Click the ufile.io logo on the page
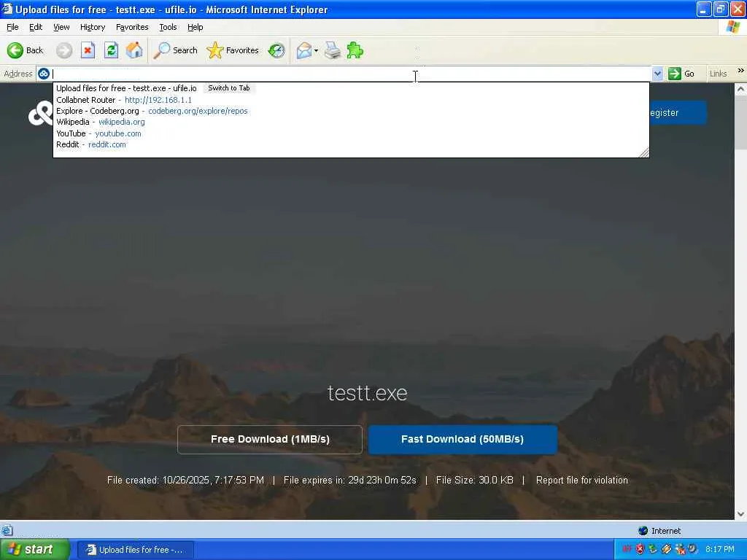This screenshot has width=747, height=560. tap(41, 113)
